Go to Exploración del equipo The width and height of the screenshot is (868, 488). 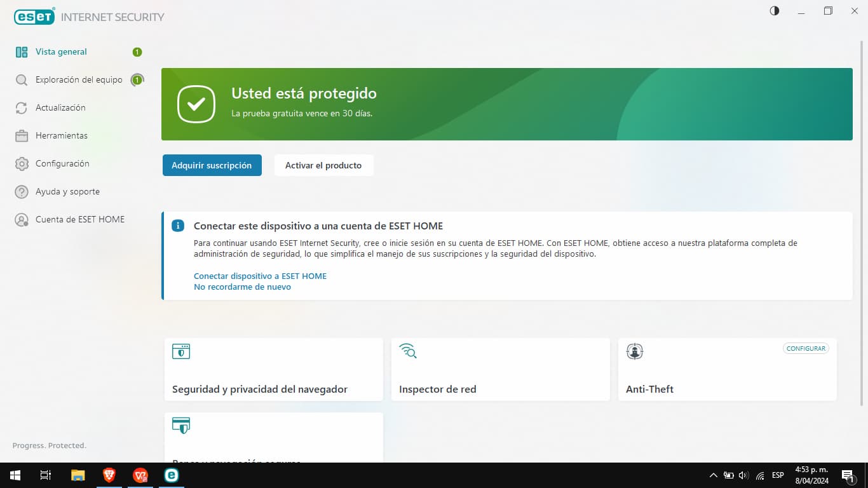pos(79,80)
